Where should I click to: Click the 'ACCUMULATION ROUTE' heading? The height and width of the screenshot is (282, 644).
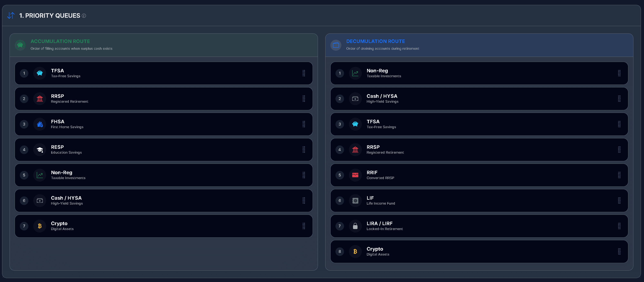pyautogui.click(x=60, y=41)
